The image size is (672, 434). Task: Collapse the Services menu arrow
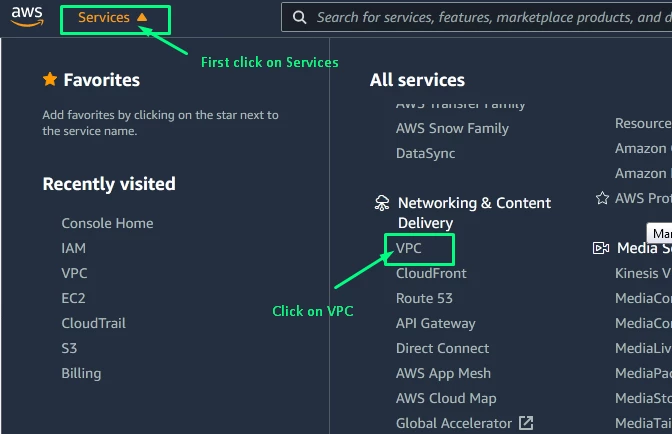point(142,17)
